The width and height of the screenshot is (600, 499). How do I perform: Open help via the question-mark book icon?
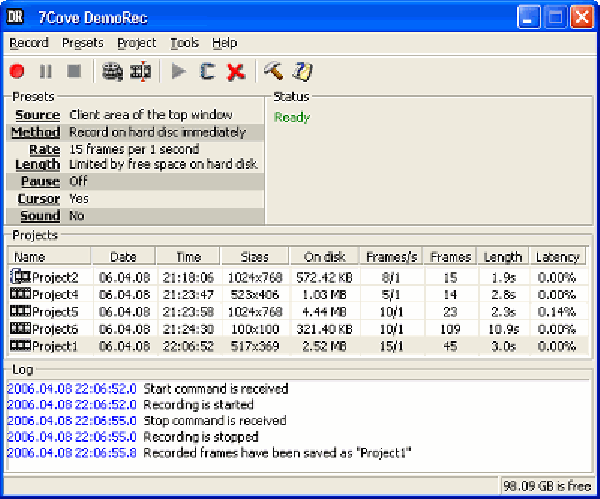tap(302, 71)
